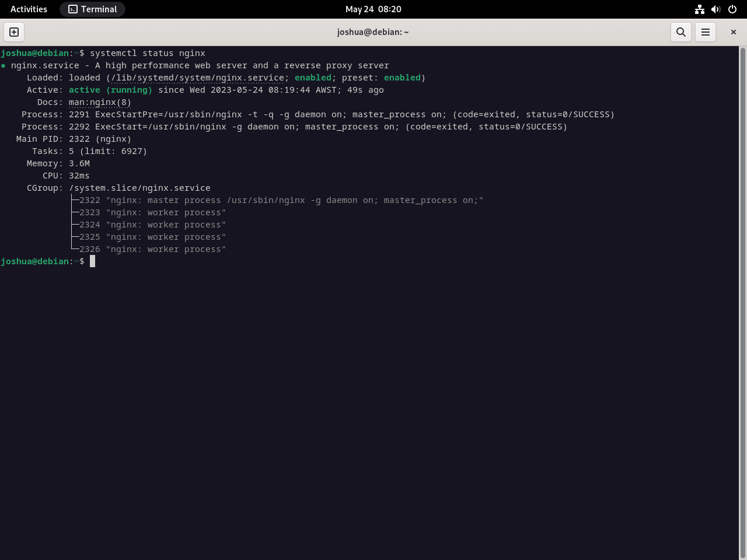Click the Memory value 3.6M
This screenshot has width=747, height=560.
tap(79, 163)
